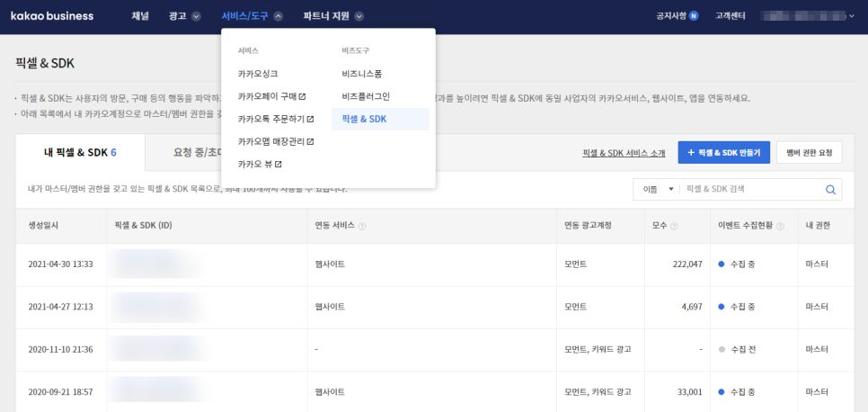Select 비즈플러그인 from the menu
The height and width of the screenshot is (412, 868).
point(366,96)
